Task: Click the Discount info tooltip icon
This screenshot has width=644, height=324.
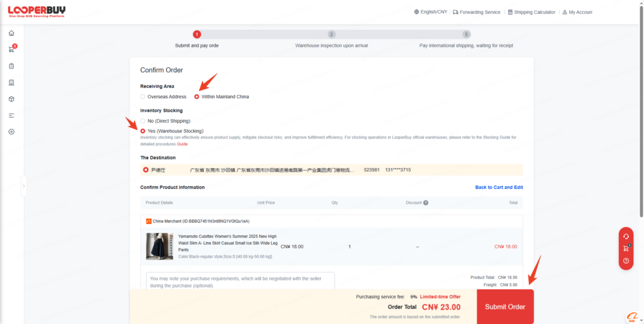Action: (426, 203)
